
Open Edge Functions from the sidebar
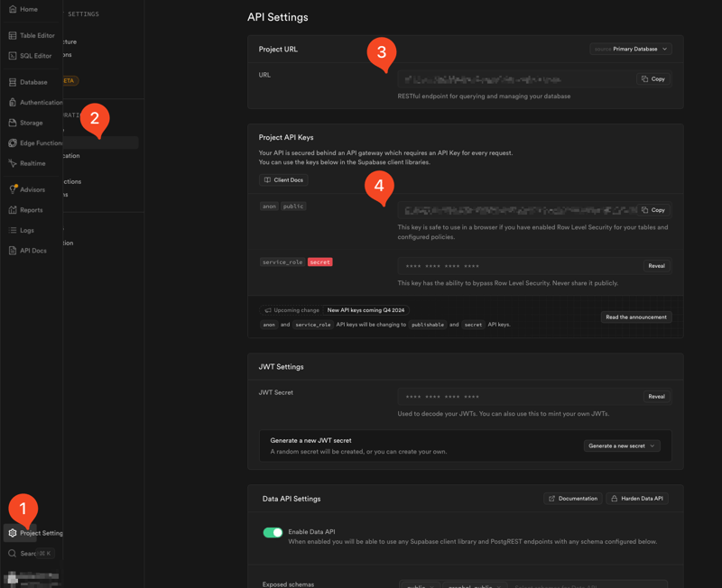[13, 142]
